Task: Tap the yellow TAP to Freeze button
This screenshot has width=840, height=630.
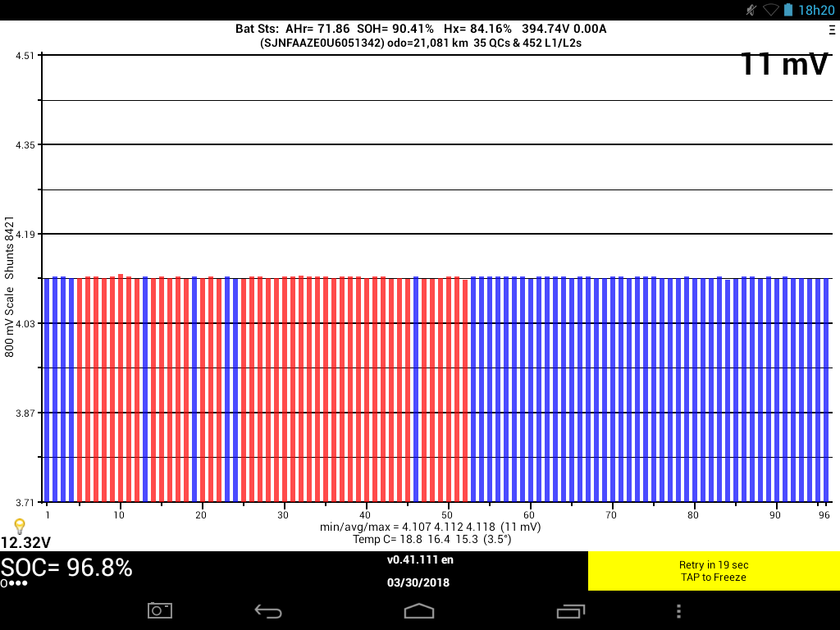Action: pos(713,571)
